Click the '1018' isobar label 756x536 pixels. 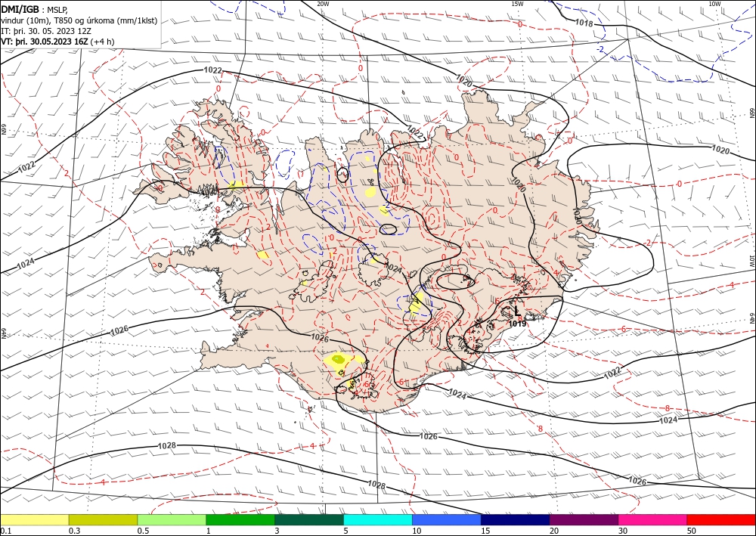click(x=584, y=22)
